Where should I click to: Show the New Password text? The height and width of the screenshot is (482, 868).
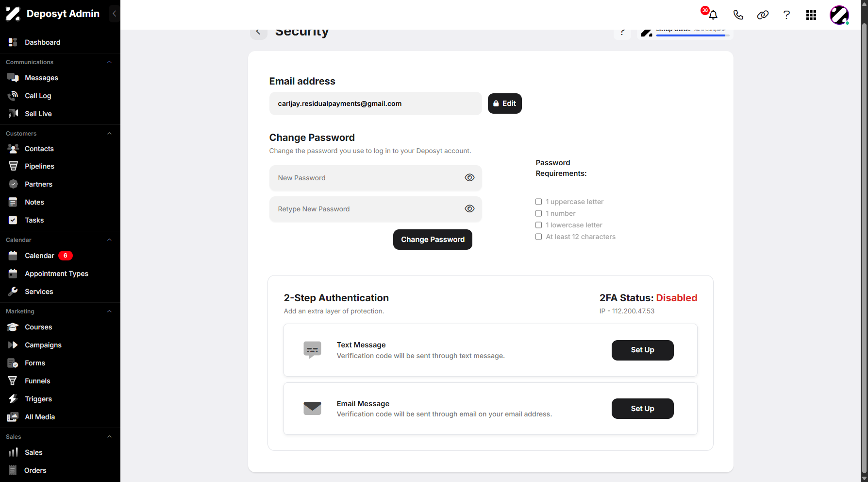click(x=469, y=178)
